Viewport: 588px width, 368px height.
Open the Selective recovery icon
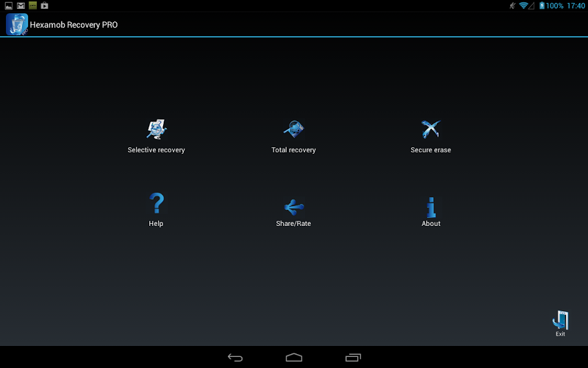[157, 130]
